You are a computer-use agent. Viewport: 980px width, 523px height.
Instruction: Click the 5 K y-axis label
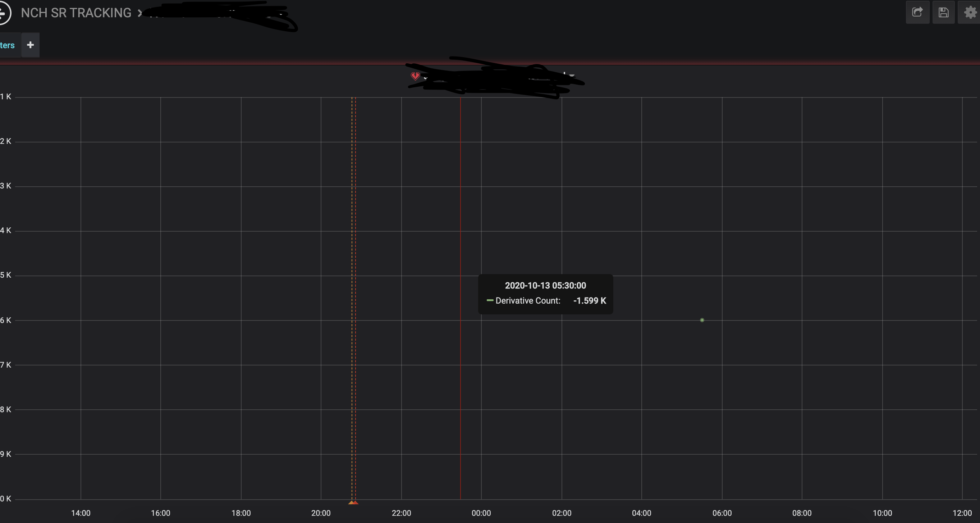pos(5,275)
